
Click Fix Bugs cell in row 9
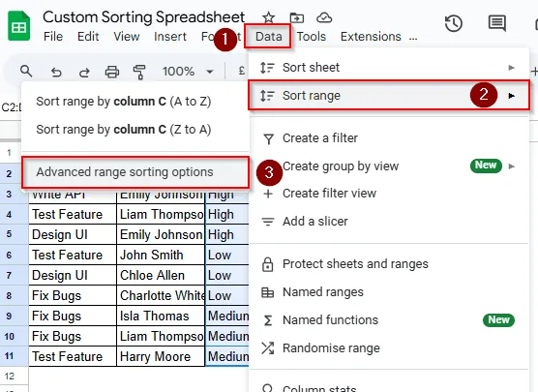click(73, 317)
